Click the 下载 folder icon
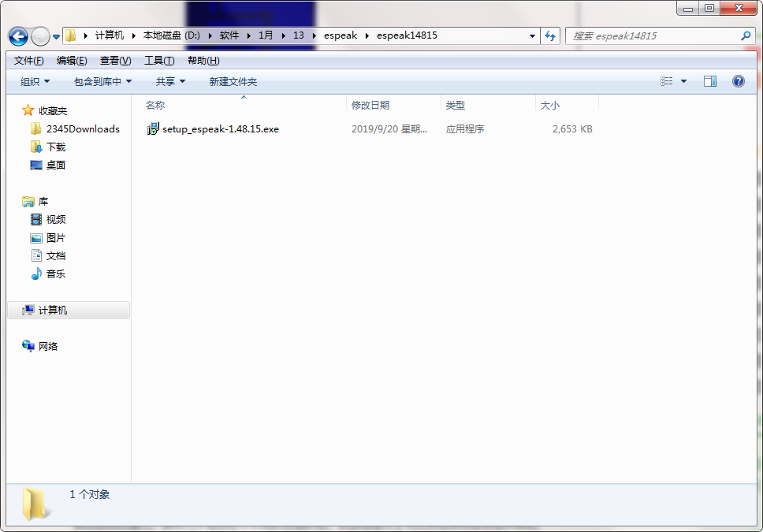The height and width of the screenshot is (532, 763). click(x=36, y=147)
